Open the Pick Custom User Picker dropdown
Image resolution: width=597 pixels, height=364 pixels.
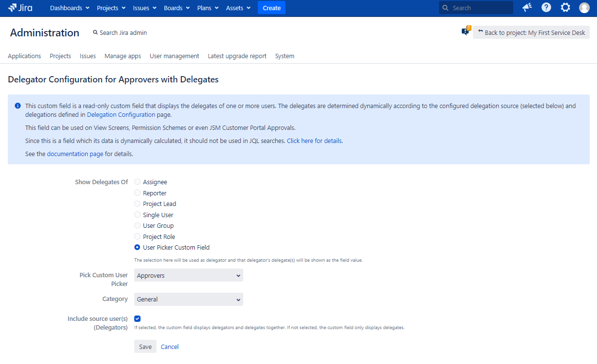[x=189, y=275]
